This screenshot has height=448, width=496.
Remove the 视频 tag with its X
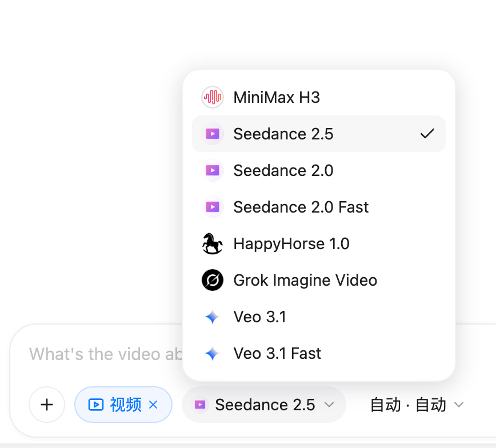pos(153,405)
